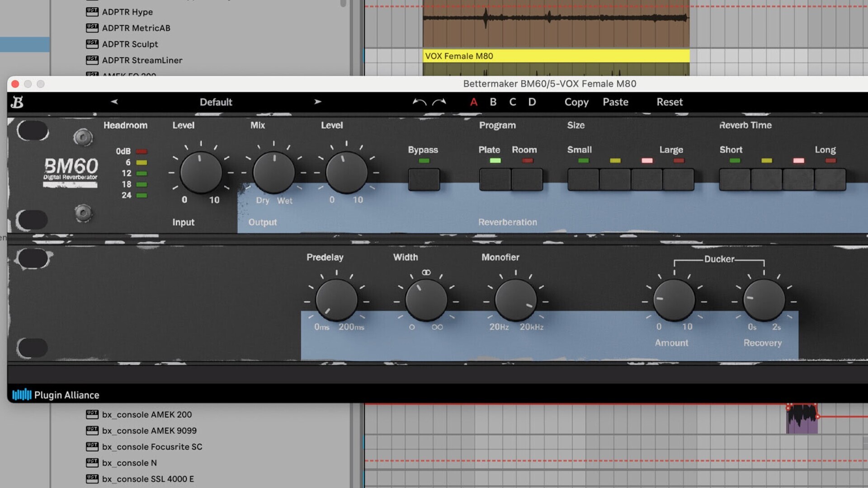Click the Headroom 24 green LED
This screenshot has height=488, width=868.
pos(142,195)
